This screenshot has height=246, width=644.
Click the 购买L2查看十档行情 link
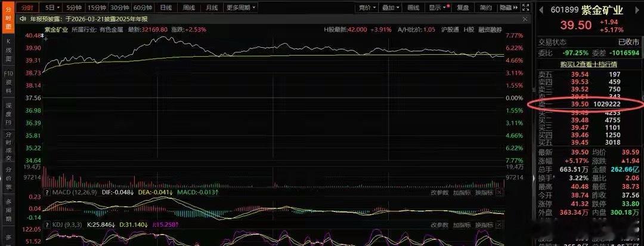(x=589, y=64)
